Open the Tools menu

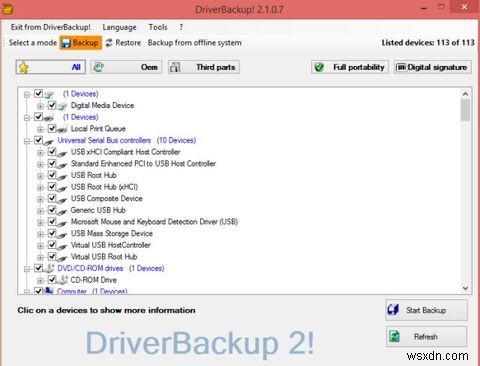coord(158,27)
